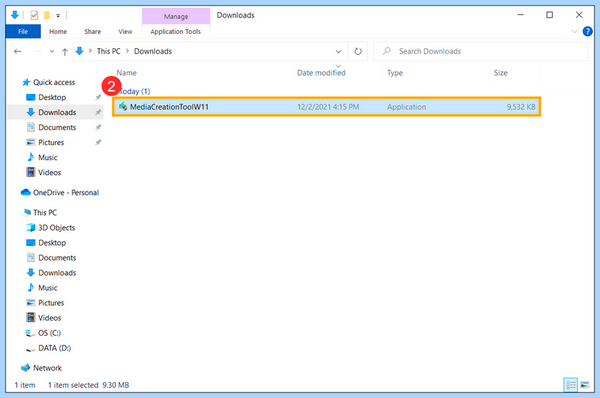Expand the ribbon with the chevron
This screenshot has height=398, width=600.
coord(574,31)
